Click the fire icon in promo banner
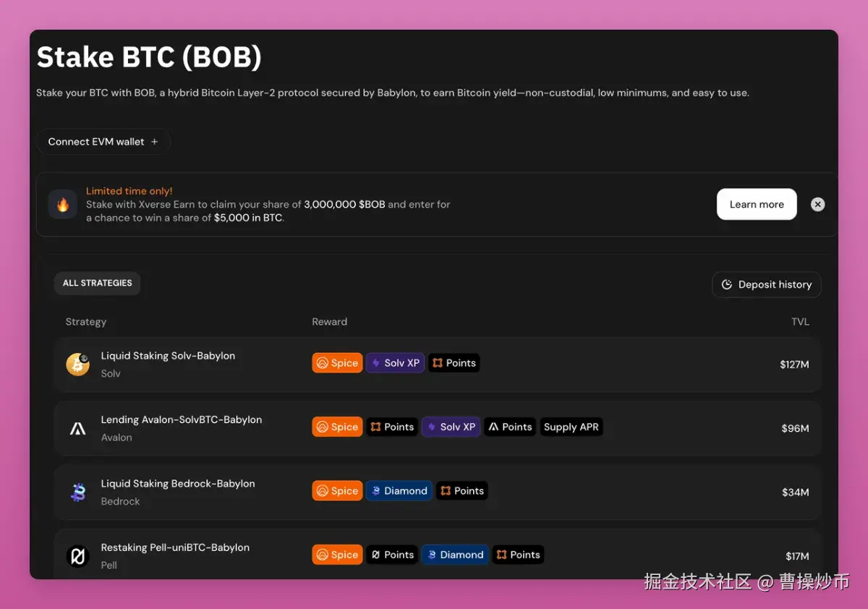 pos(63,205)
